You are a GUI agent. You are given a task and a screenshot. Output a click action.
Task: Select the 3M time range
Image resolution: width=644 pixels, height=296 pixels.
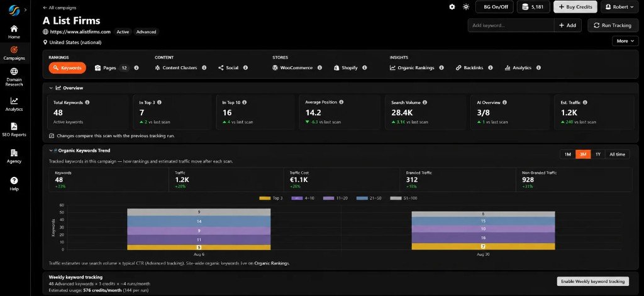click(583, 154)
